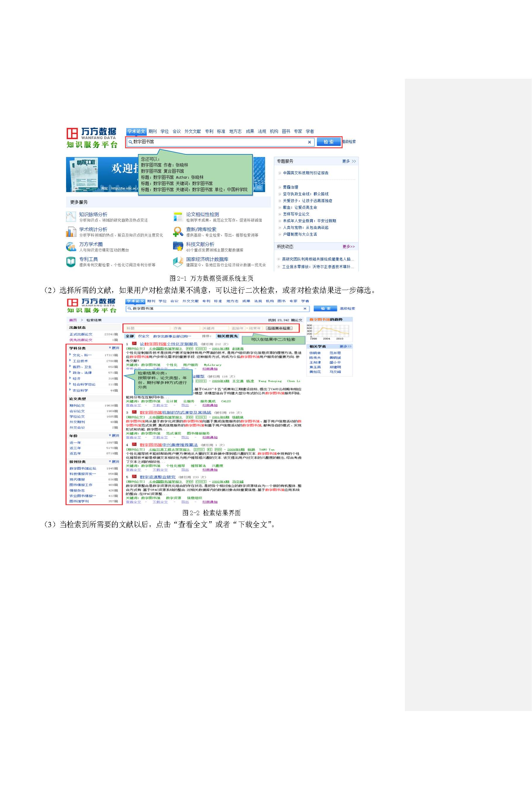This screenshot has width=532, height=790.
Task: Clear the top search box with X
Action: [x=309, y=142]
